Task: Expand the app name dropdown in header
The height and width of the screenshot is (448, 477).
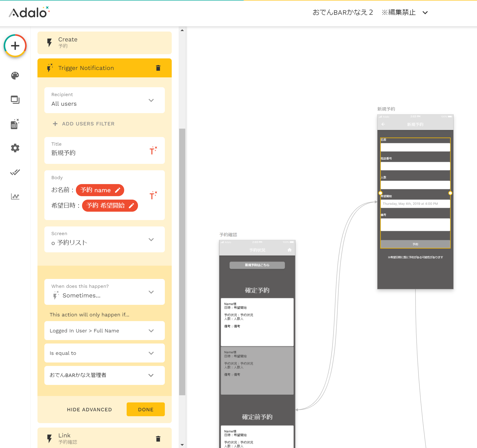Action: point(425,13)
